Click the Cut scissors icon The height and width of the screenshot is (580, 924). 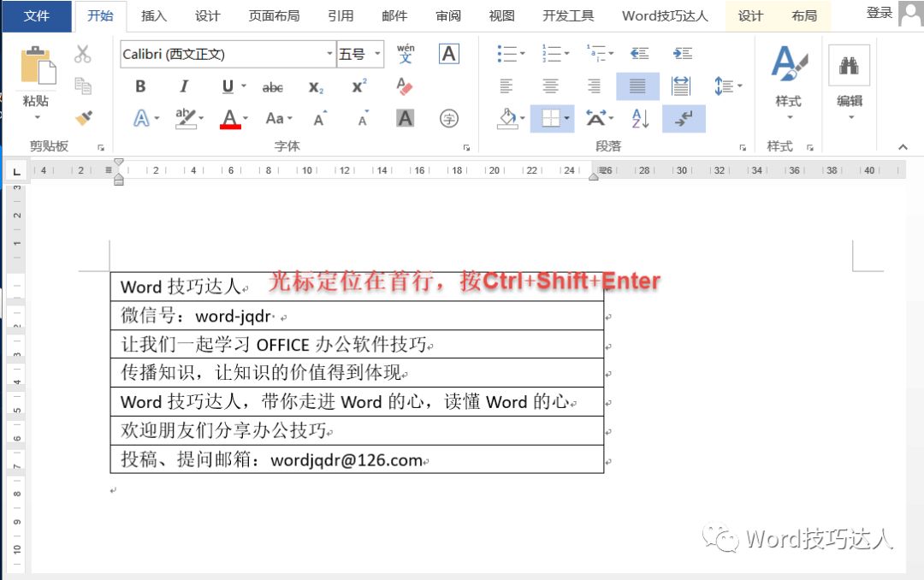pyautogui.click(x=82, y=54)
